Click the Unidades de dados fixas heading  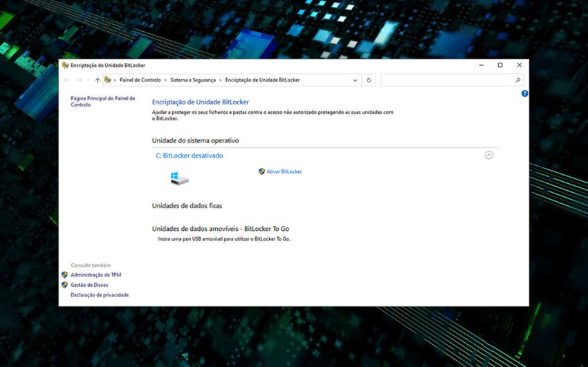[x=187, y=205]
